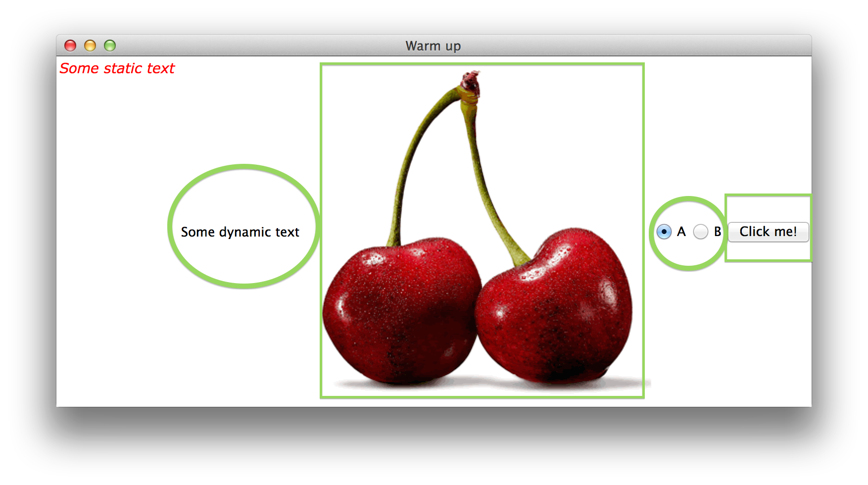Click the right cherry in the image
The width and height of the screenshot is (868, 485).
[554, 312]
